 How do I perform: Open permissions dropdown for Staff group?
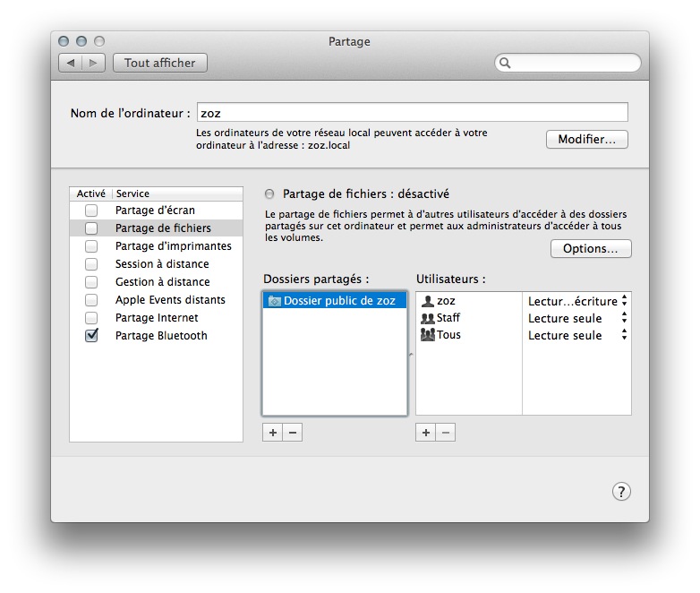click(x=624, y=318)
